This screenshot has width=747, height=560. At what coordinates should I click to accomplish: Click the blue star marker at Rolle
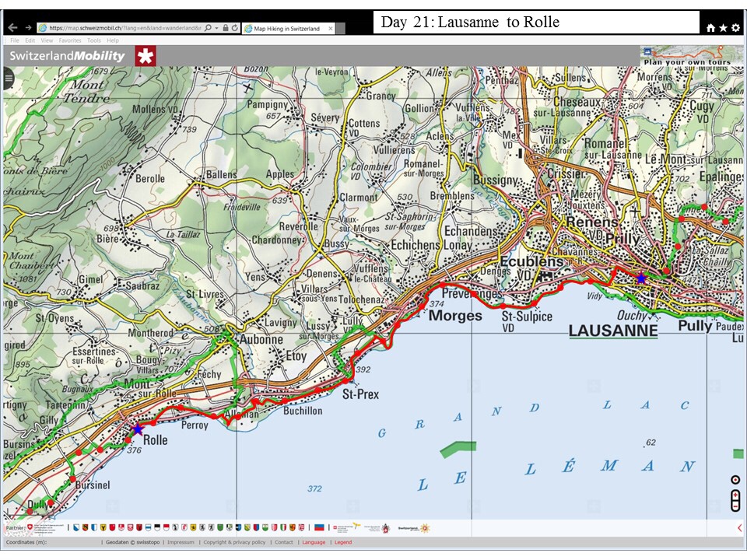(x=138, y=429)
